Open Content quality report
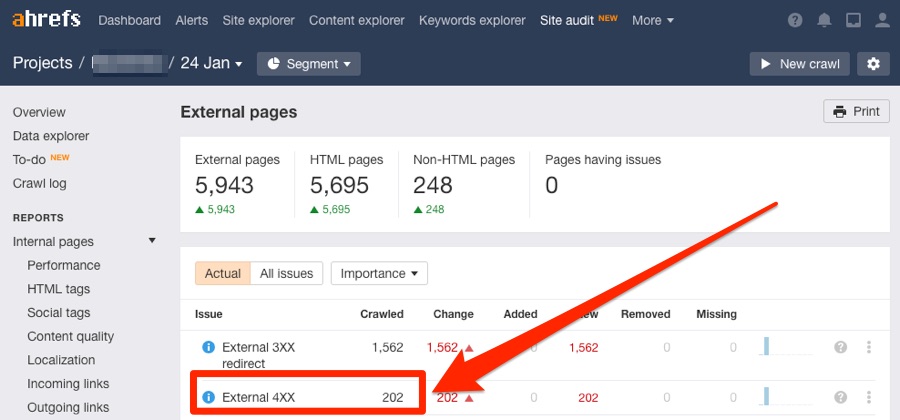Screen dimensions: 900x420 (71, 337)
